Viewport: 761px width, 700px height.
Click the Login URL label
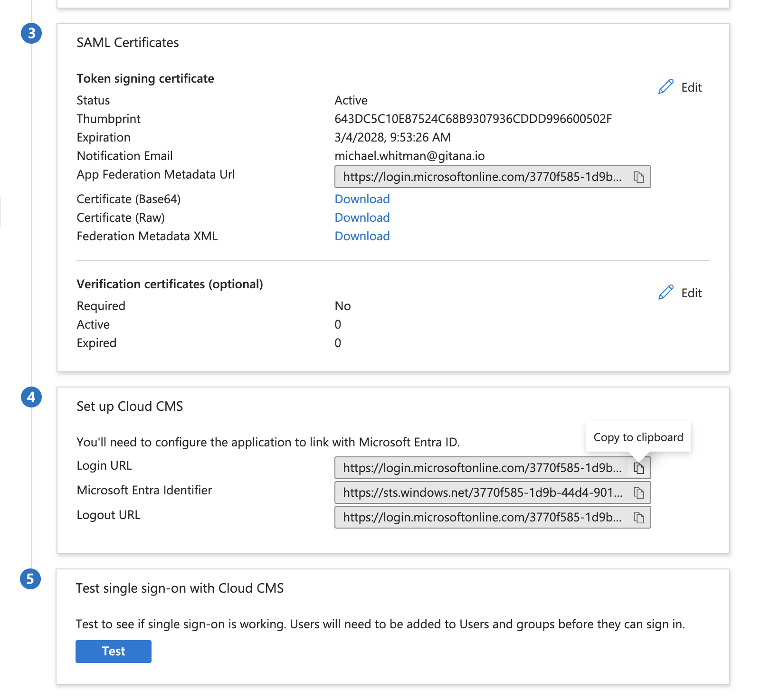104,465
